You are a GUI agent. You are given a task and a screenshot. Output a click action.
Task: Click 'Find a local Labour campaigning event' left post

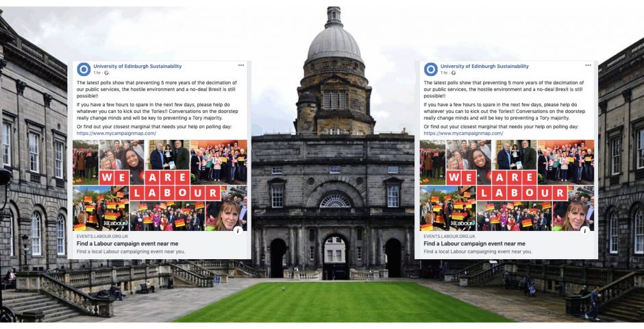click(131, 252)
